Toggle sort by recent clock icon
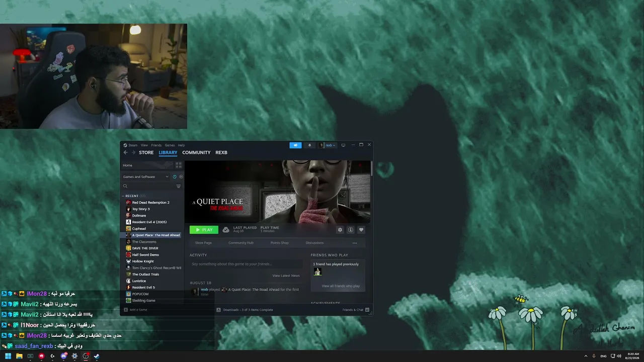The width and height of the screenshot is (644, 362). (175, 176)
